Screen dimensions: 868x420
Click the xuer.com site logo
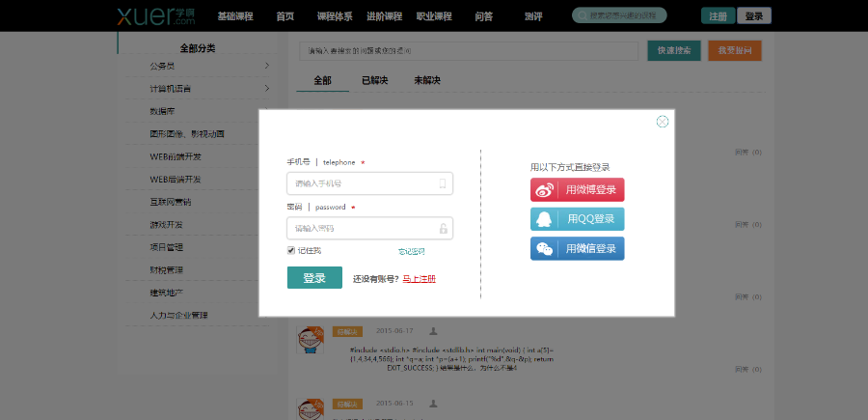point(156,16)
